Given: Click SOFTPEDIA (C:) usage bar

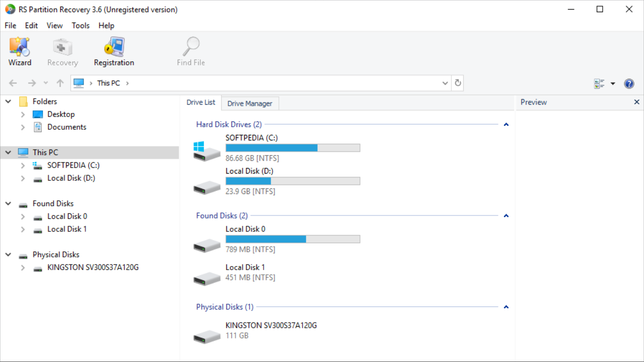Looking at the screenshot, I should [x=293, y=148].
